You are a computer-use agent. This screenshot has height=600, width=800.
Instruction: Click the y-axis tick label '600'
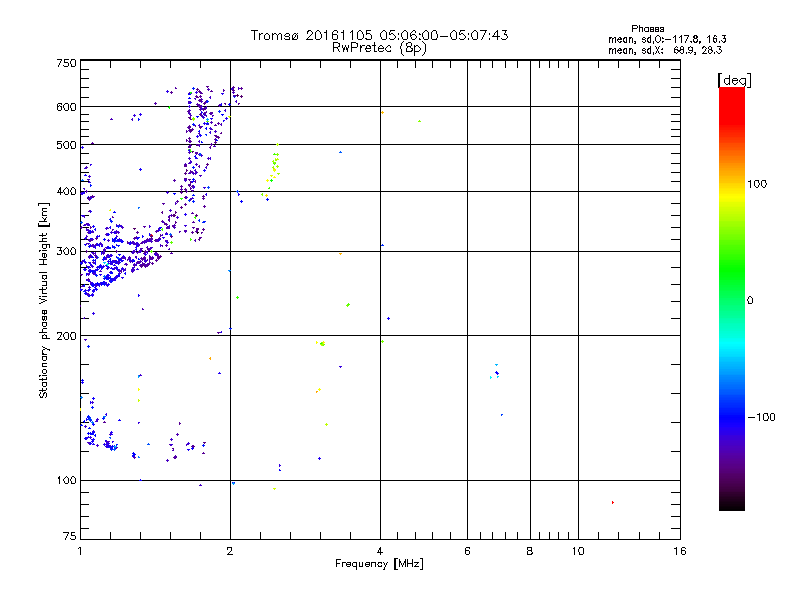click(66, 107)
